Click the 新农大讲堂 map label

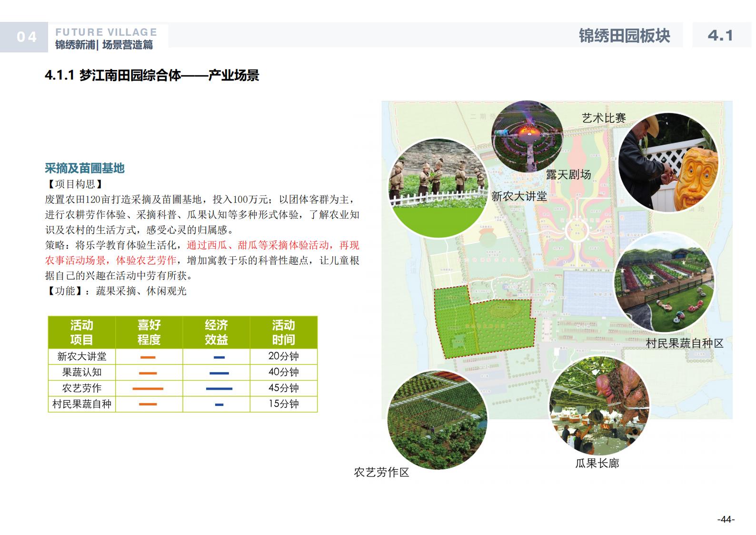519,196
